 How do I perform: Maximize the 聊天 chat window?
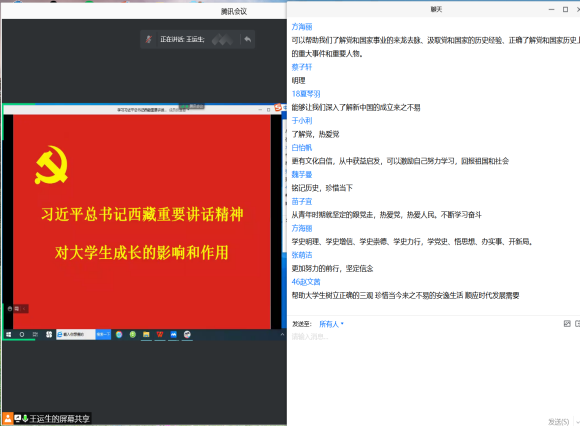[566, 9]
